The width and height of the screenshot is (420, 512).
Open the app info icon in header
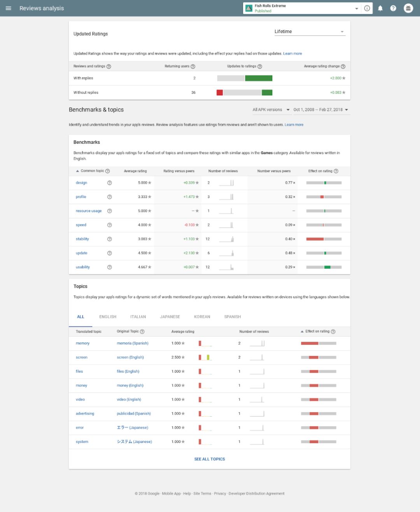pos(367,8)
